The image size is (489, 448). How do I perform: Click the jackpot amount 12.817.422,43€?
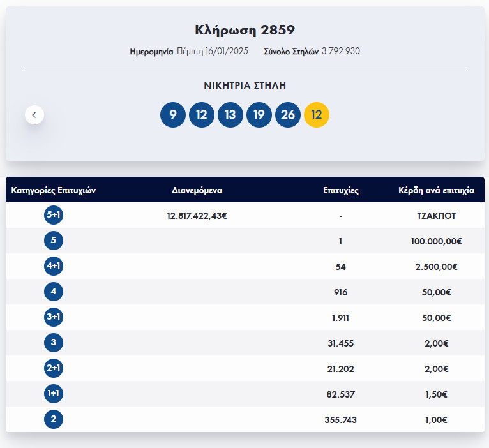197,216
